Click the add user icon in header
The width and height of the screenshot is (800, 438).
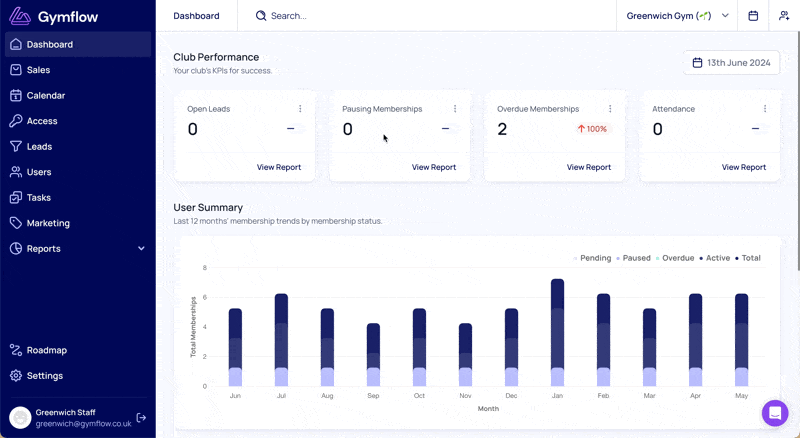tap(784, 16)
